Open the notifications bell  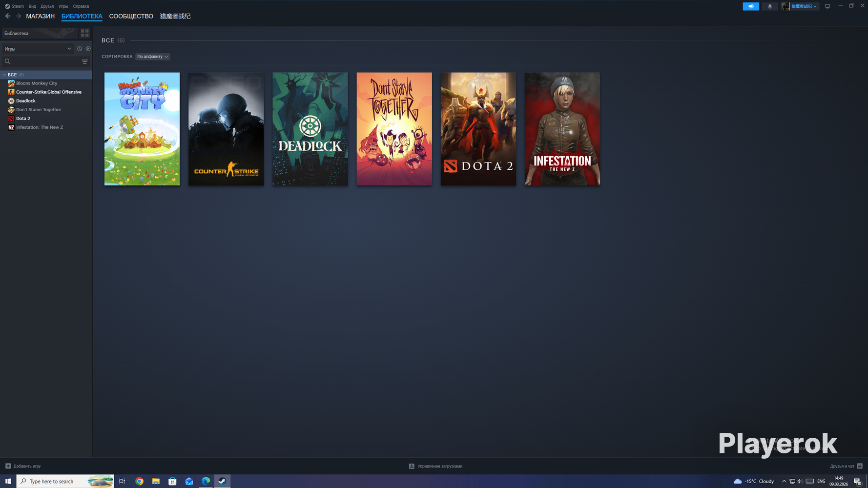[770, 6]
